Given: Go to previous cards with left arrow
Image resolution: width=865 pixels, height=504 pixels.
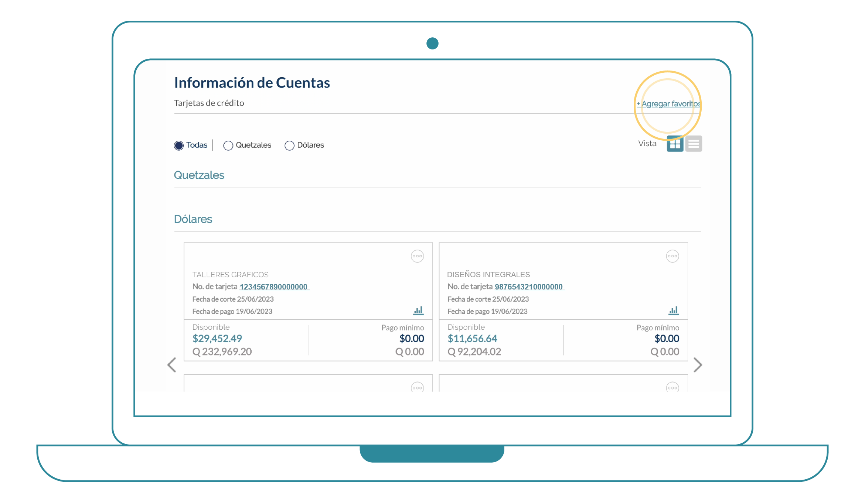Looking at the screenshot, I should tap(172, 365).
